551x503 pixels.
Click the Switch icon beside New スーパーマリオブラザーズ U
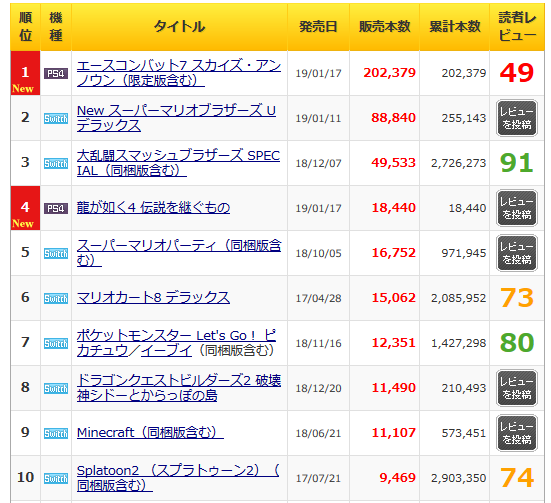click(x=56, y=118)
